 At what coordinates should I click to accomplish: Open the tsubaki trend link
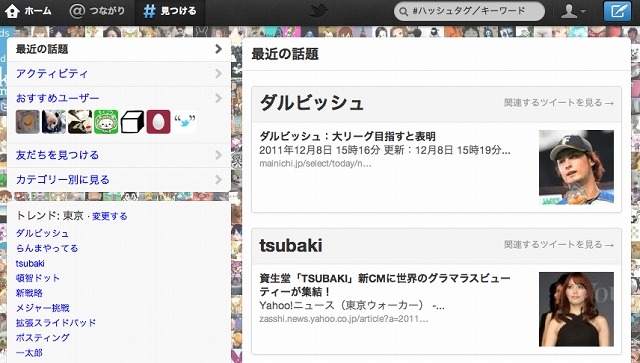(30, 263)
